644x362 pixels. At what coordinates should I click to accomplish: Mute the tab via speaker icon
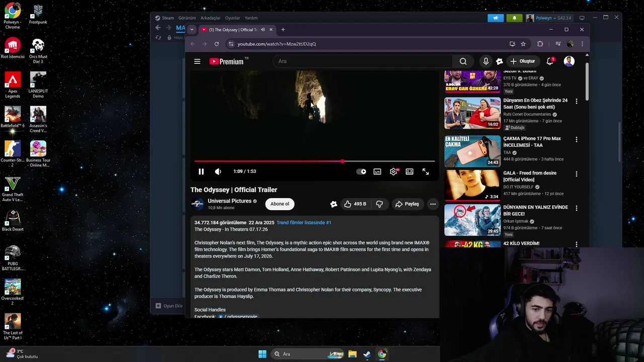point(263,30)
